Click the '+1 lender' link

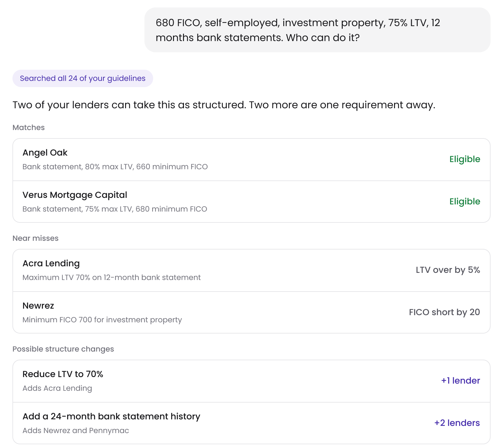461,381
